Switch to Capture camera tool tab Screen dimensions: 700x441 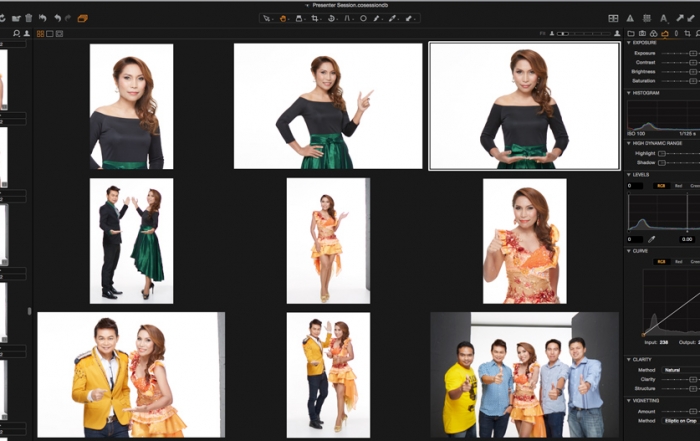(642, 33)
